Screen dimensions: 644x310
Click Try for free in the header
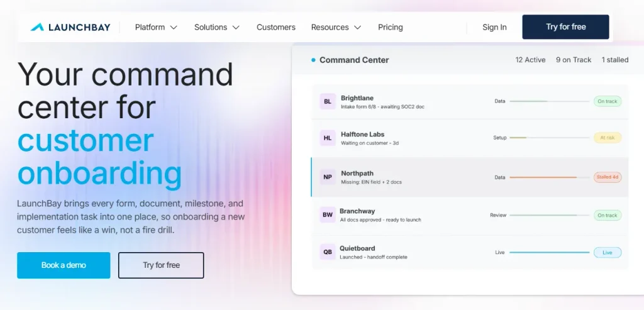(x=565, y=27)
